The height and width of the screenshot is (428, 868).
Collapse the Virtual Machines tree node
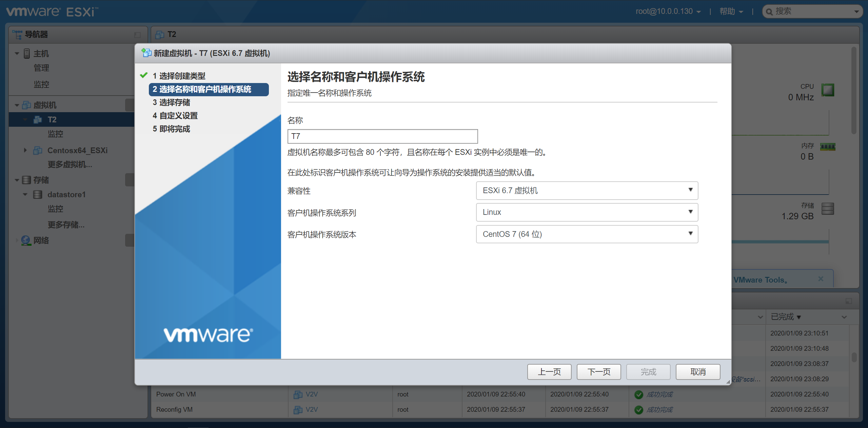coord(17,105)
